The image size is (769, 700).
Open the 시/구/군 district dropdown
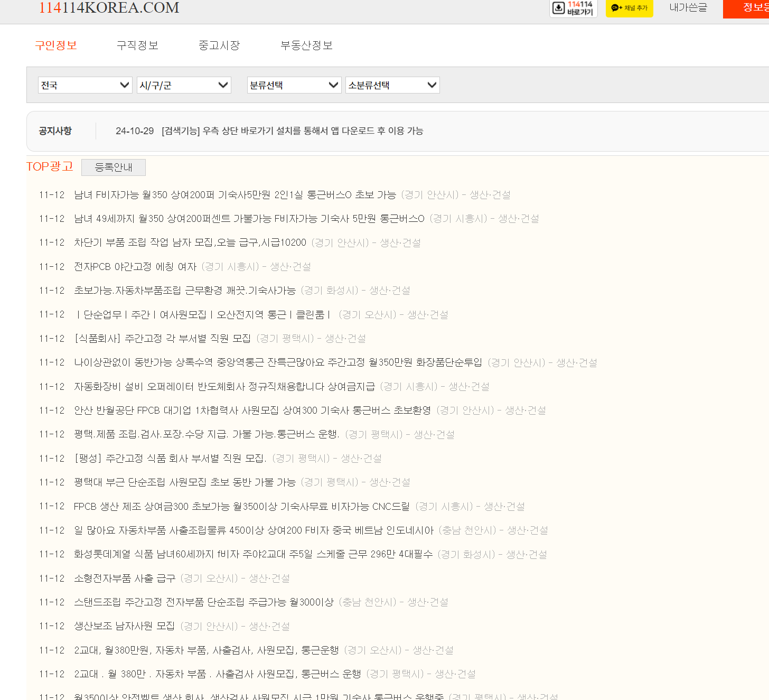tap(184, 85)
